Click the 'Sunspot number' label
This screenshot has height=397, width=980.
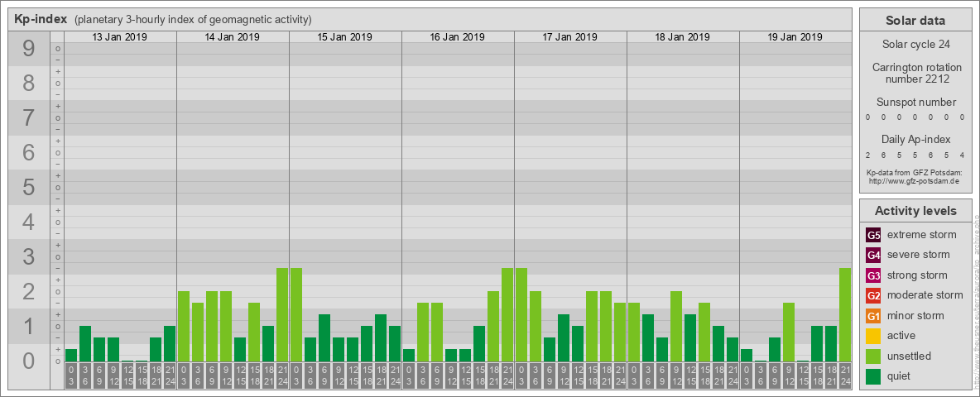click(916, 103)
